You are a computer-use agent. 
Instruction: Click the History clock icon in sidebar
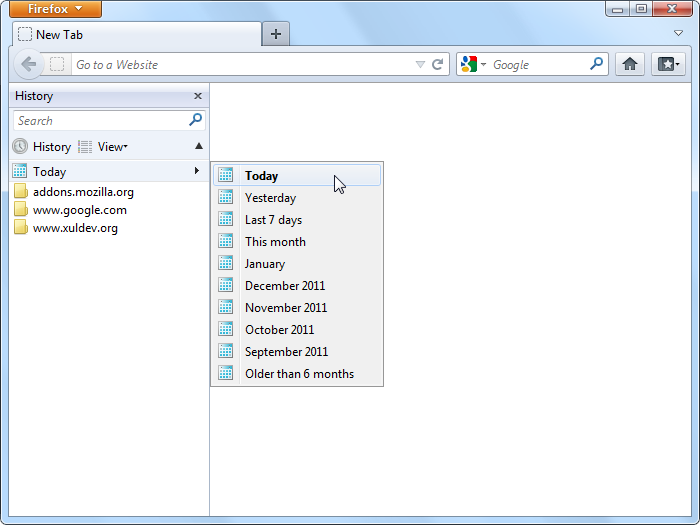pyautogui.click(x=20, y=147)
